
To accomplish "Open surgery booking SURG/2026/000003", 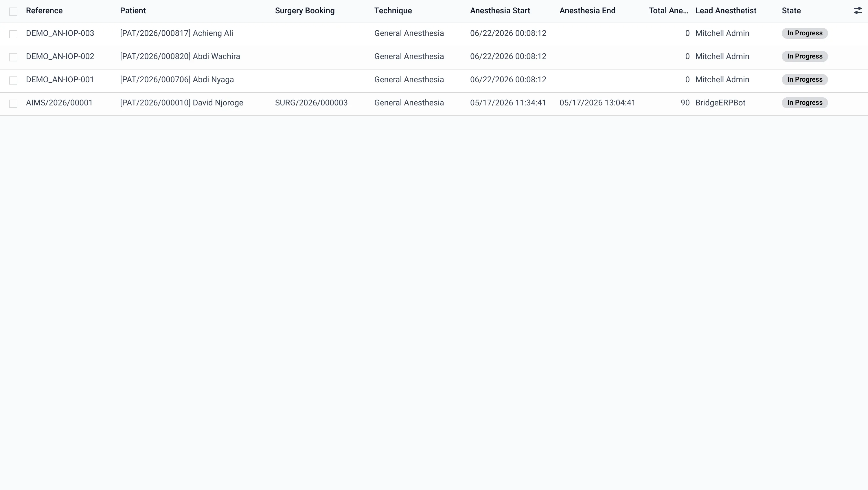I will 311,103.
